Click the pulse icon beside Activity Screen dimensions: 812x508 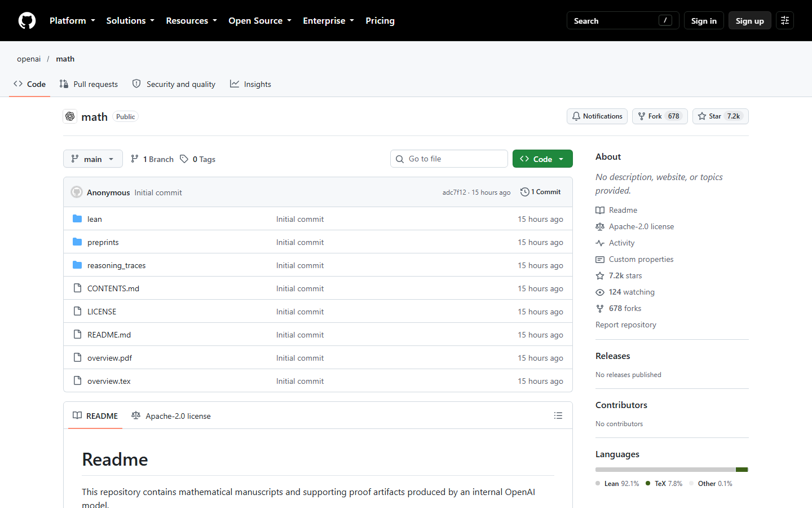click(600, 243)
